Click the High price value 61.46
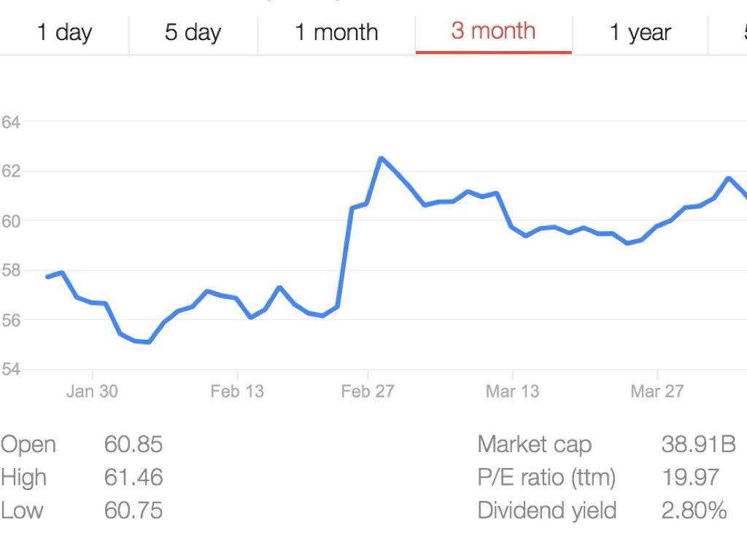Image resolution: width=747 pixels, height=560 pixels. pyautogui.click(x=133, y=478)
